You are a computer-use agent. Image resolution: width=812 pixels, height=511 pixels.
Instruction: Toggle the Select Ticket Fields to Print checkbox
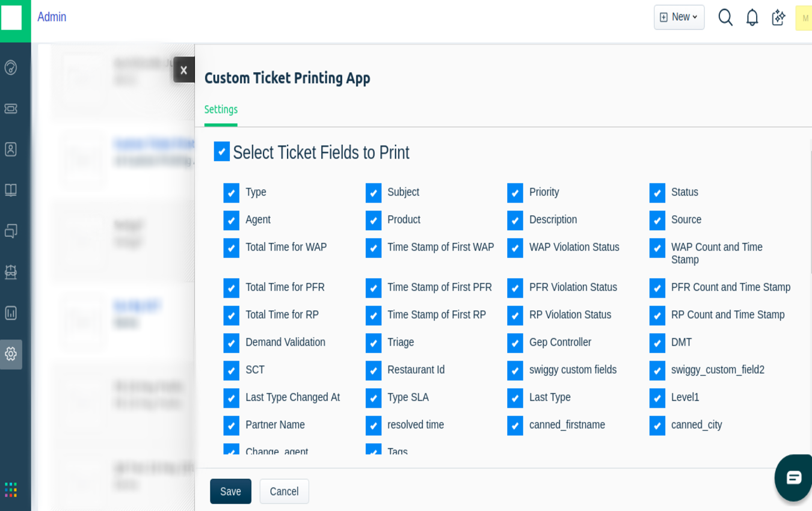(x=221, y=151)
